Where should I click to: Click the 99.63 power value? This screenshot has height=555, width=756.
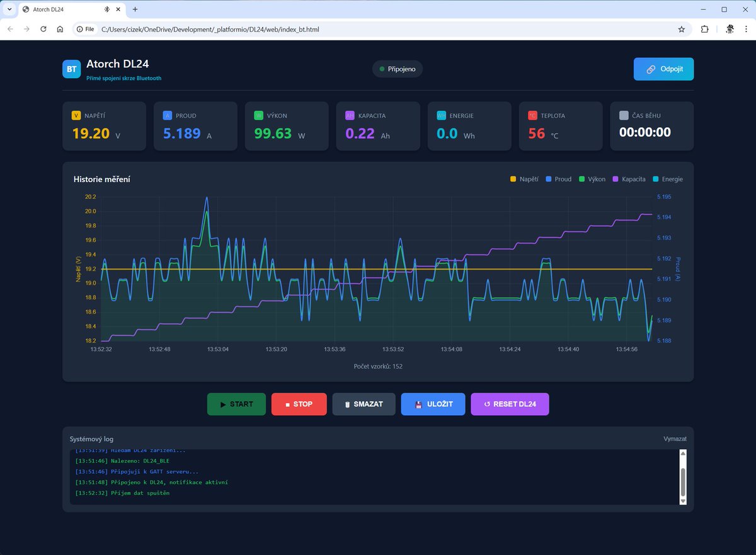point(273,134)
